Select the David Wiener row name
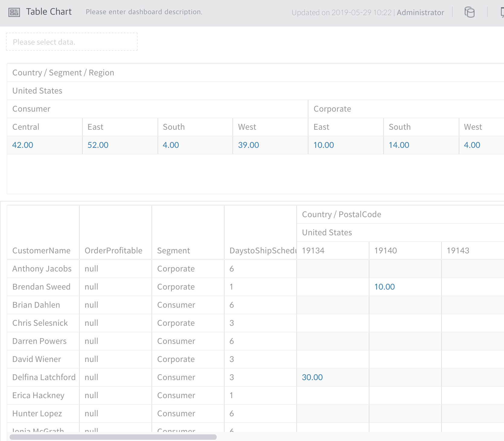Viewport: 504px width, 441px height. click(x=37, y=359)
